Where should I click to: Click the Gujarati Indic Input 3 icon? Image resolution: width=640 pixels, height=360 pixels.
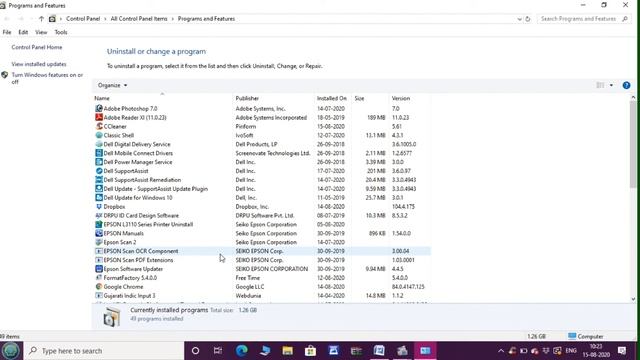(x=99, y=296)
